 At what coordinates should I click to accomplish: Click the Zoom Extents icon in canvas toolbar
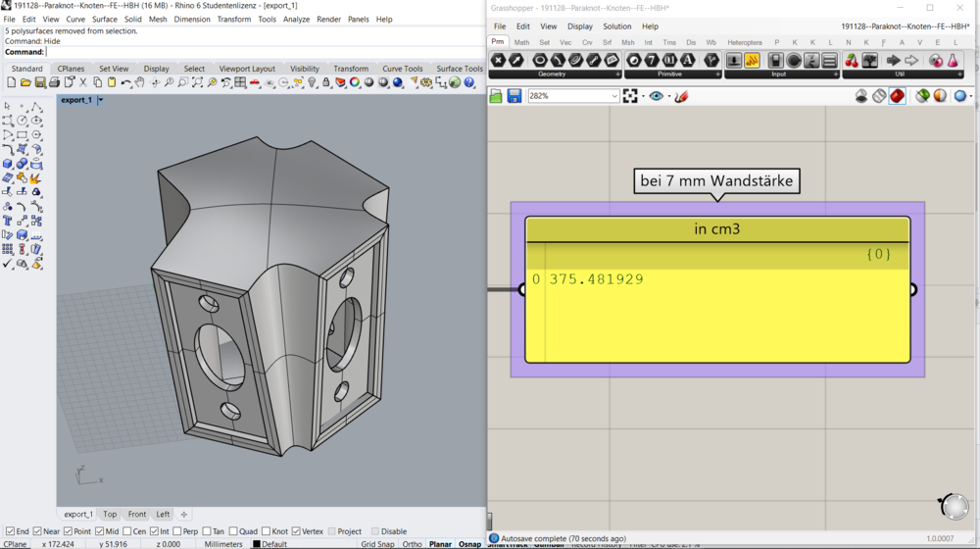click(x=630, y=96)
